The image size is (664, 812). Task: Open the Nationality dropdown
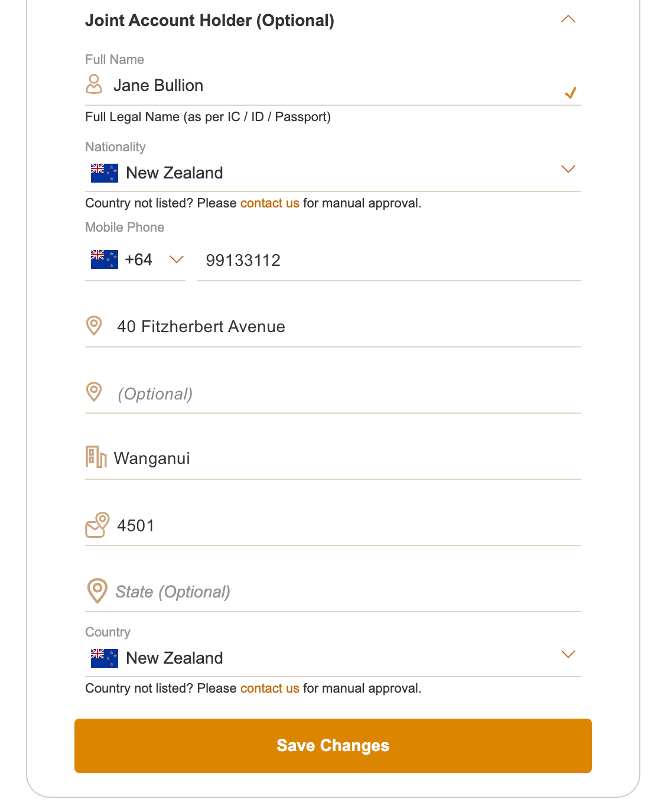pyautogui.click(x=568, y=170)
